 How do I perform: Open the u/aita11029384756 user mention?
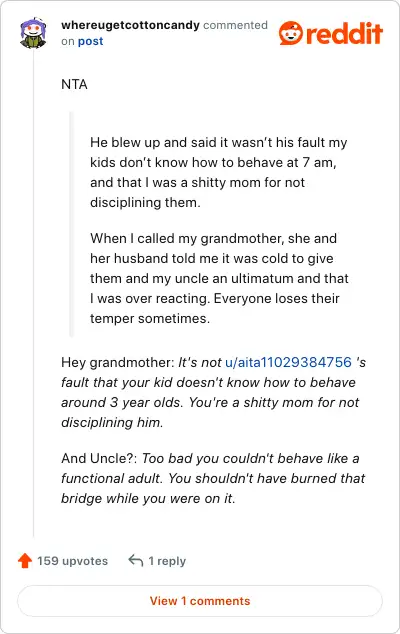pos(288,362)
